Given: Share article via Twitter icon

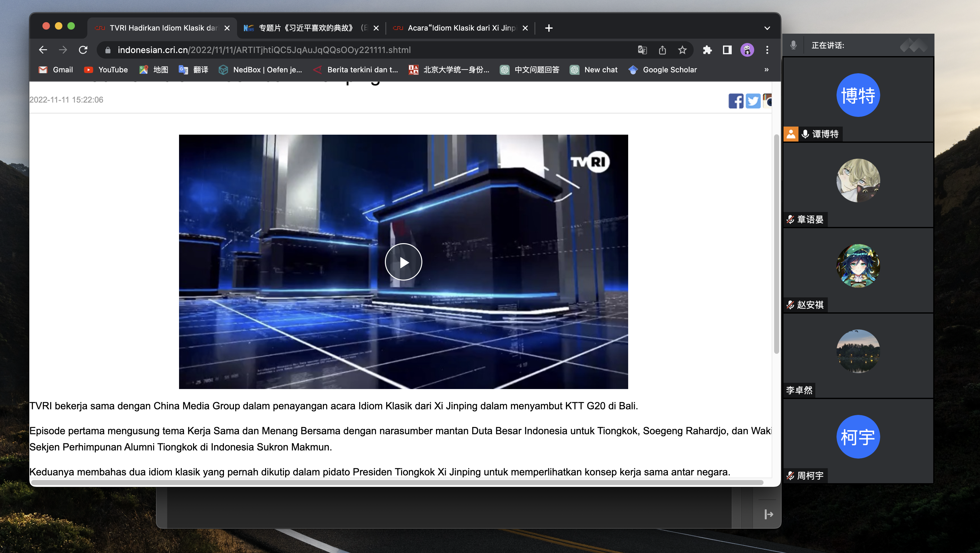Looking at the screenshot, I should coord(753,101).
